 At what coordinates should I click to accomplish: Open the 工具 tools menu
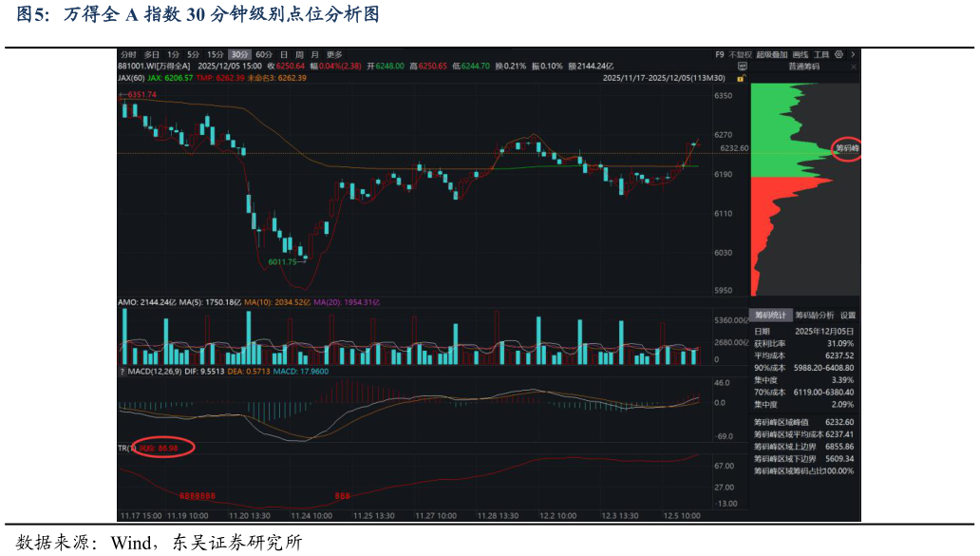click(x=821, y=54)
